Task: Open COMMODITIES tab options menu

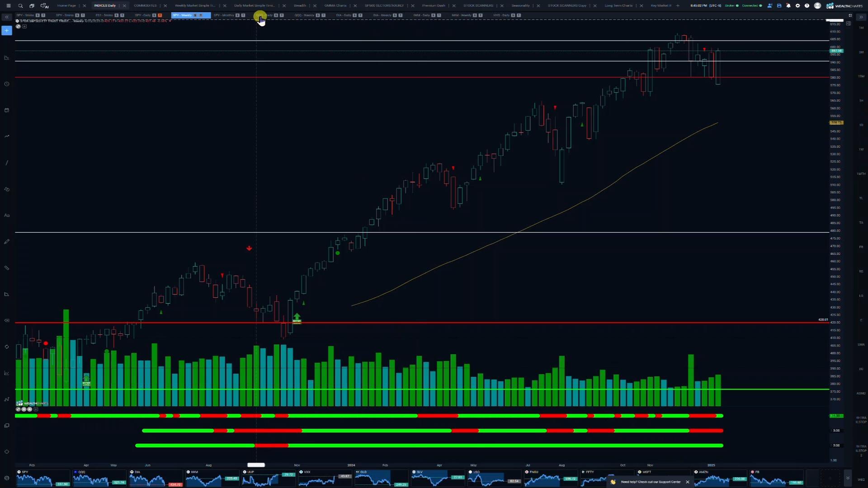Action: pos(160,5)
